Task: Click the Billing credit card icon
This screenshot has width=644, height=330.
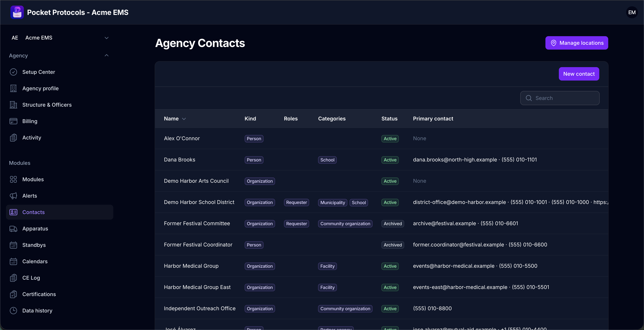Action: [x=13, y=121]
